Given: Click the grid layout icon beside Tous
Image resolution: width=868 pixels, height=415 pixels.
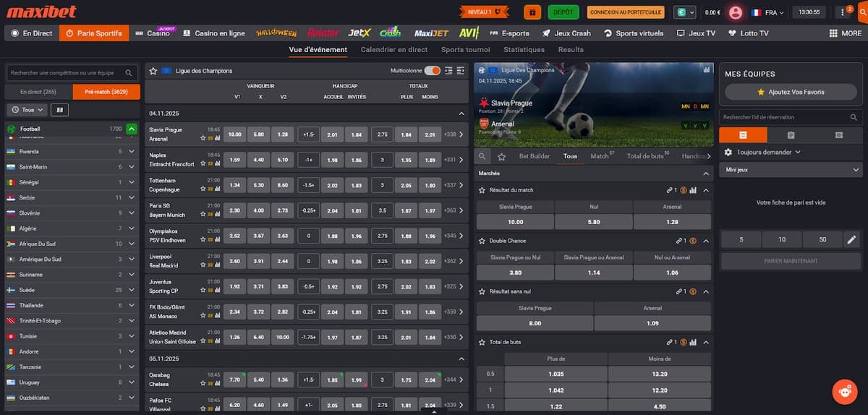Looking at the screenshot, I should coord(59,110).
